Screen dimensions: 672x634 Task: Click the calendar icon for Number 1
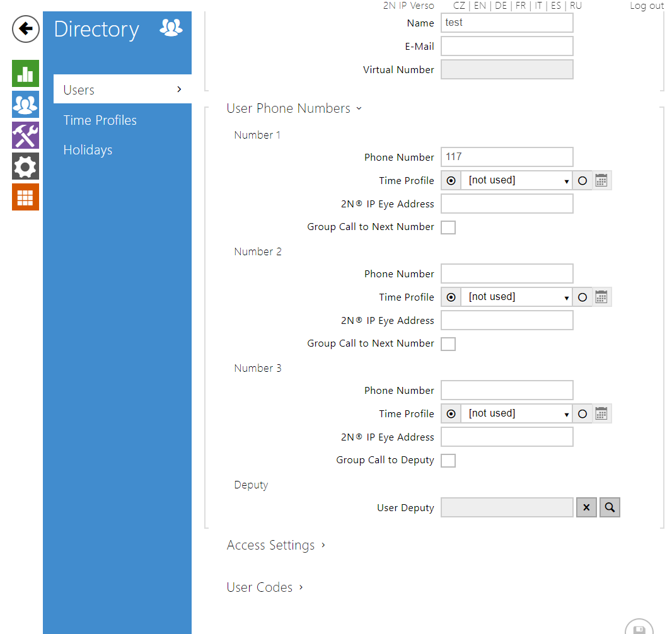601,181
